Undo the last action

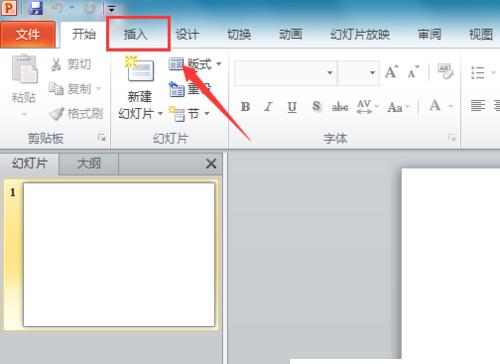[57, 7]
